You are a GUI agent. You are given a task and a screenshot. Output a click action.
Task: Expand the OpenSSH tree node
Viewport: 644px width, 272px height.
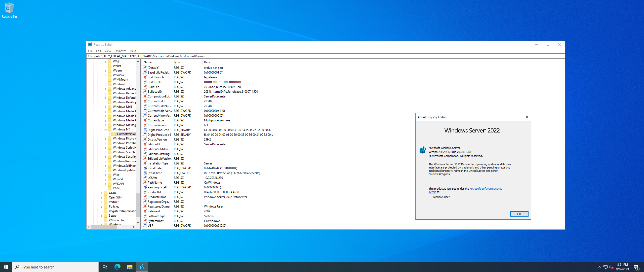pos(101,197)
